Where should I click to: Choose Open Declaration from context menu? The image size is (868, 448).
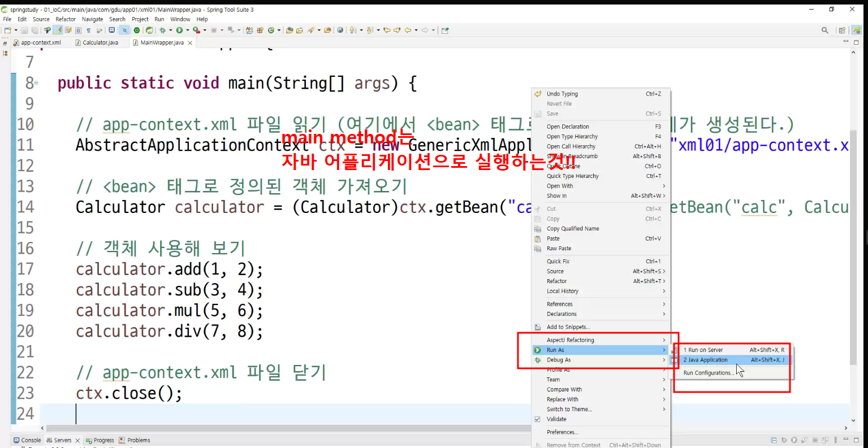(601, 127)
